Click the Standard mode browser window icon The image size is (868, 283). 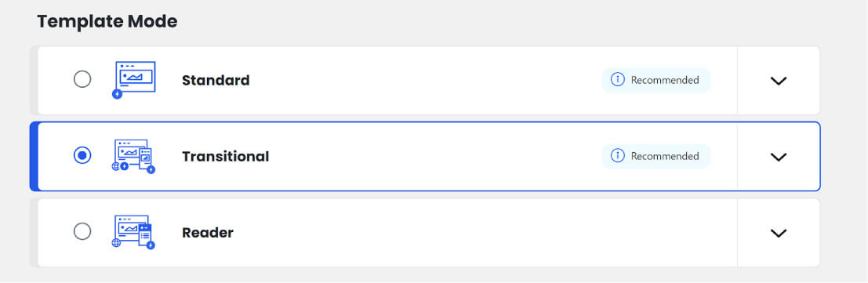pos(135,79)
